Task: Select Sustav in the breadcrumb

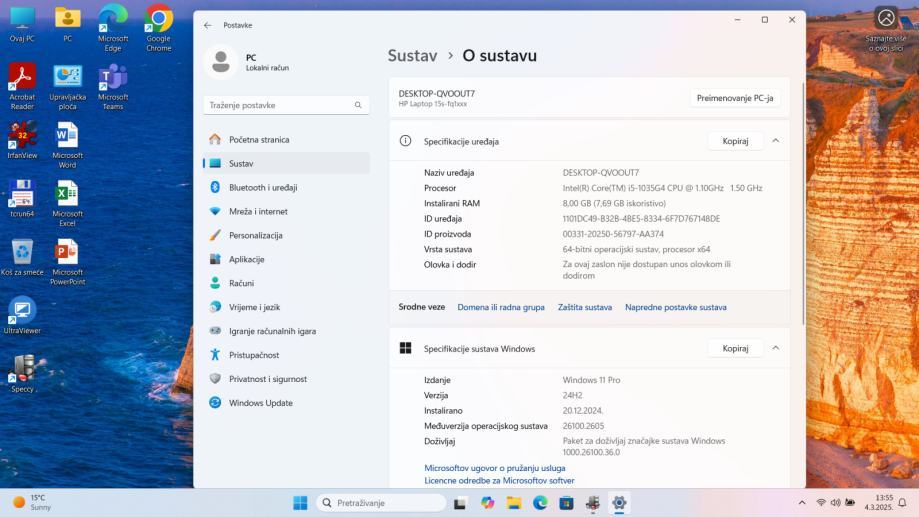Action: pyautogui.click(x=412, y=56)
